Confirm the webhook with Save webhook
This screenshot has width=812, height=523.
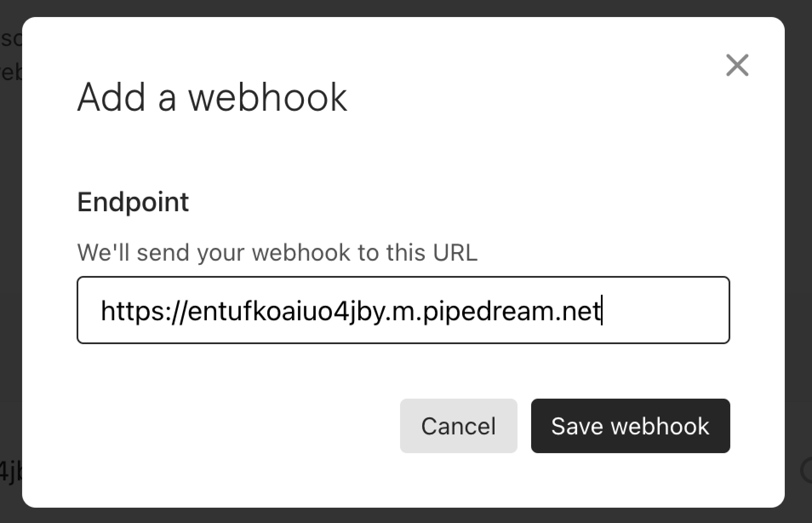[x=629, y=425]
